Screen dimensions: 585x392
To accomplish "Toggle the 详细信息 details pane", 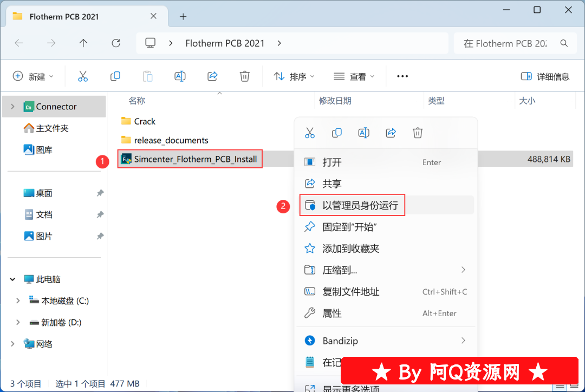I will [545, 76].
